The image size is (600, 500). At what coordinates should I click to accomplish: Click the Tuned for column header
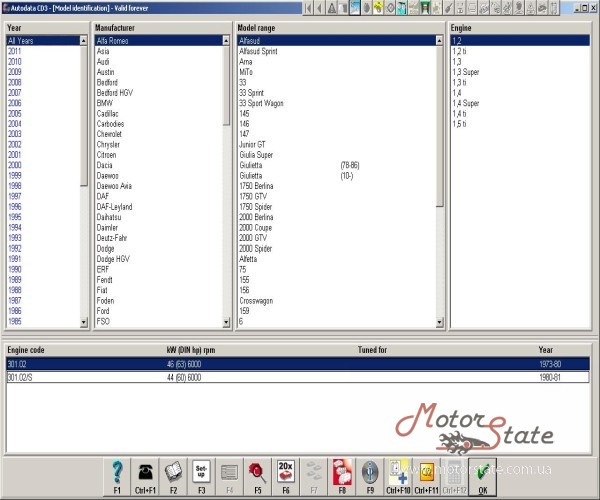372,350
